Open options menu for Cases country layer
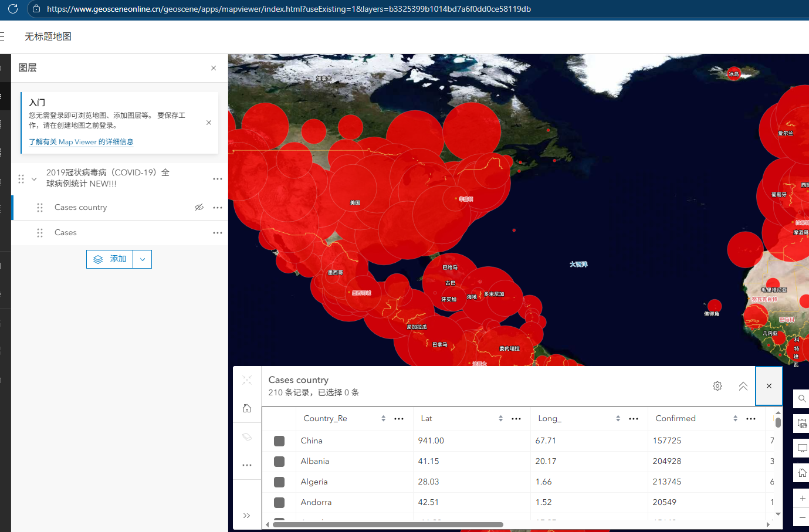 pos(218,208)
